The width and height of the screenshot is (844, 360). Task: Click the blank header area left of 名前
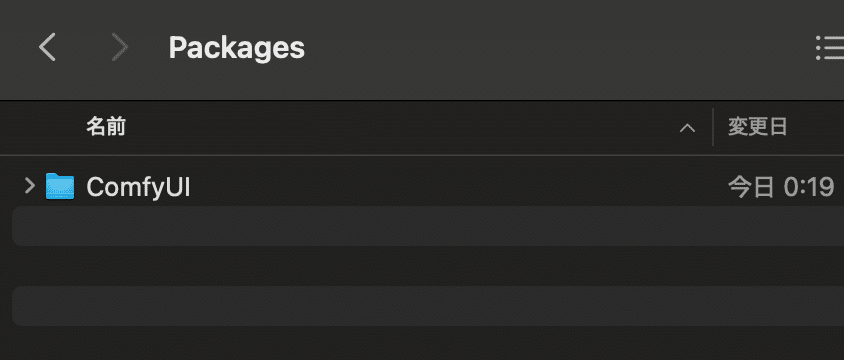coord(43,127)
